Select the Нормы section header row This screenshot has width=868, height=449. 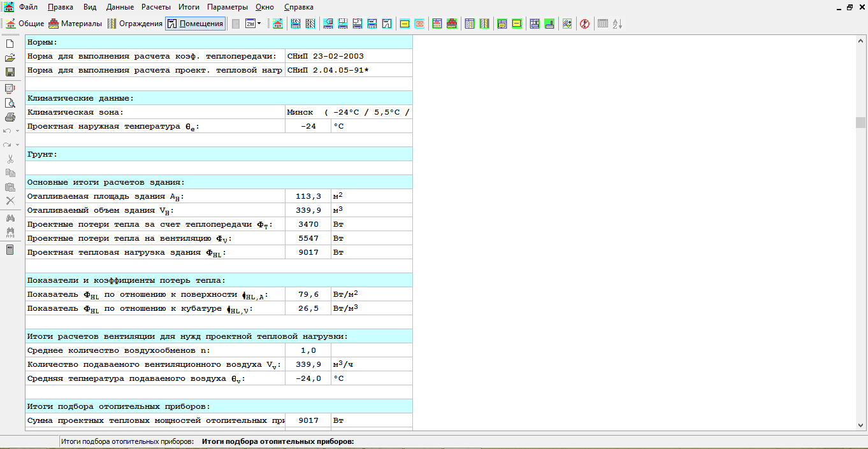pos(219,42)
